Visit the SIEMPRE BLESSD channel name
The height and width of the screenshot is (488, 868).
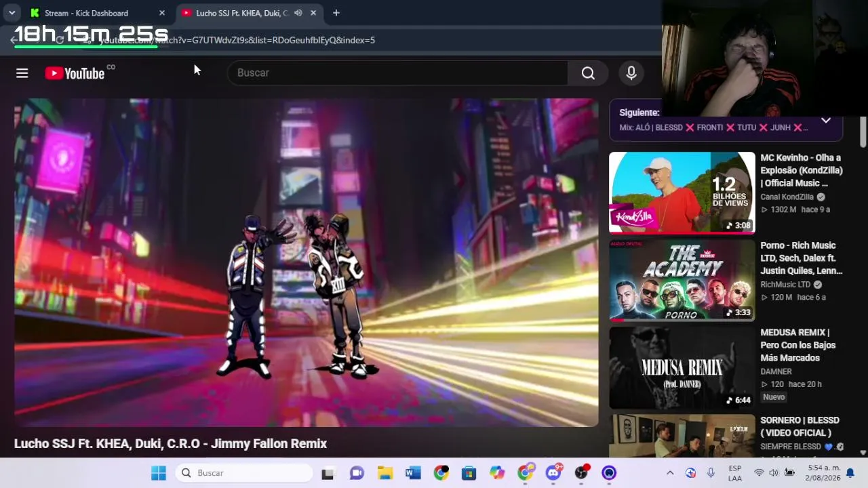tap(791, 447)
